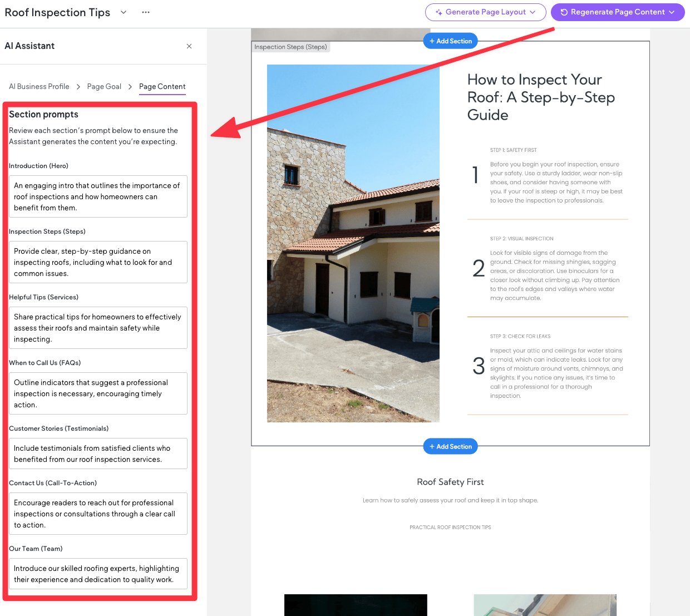The width and height of the screenshot is (690, 616).
Task: Edit the When to Call Us (FAQs) prompt
Action: [98, 393]
